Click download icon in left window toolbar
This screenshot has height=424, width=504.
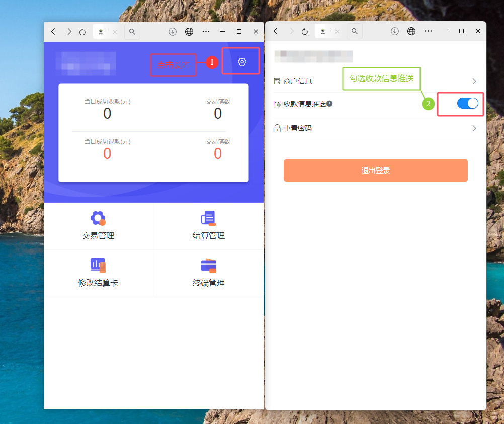point(173,32)
